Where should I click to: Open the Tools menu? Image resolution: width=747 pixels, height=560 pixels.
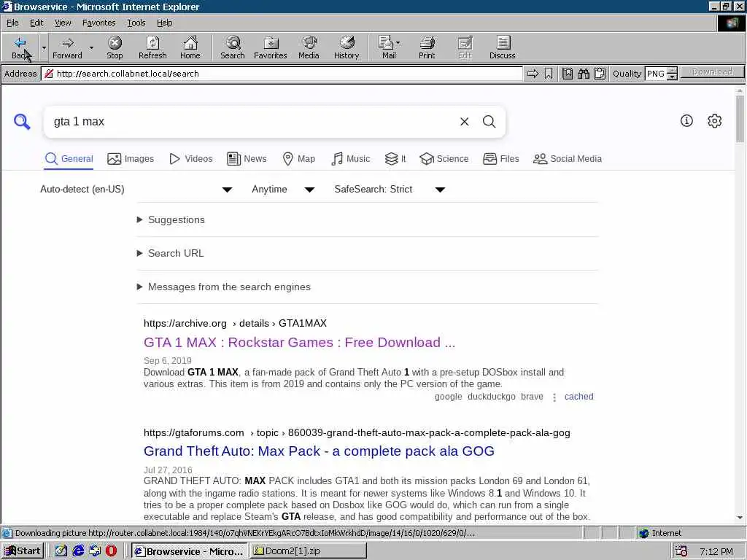click(136, 23)
